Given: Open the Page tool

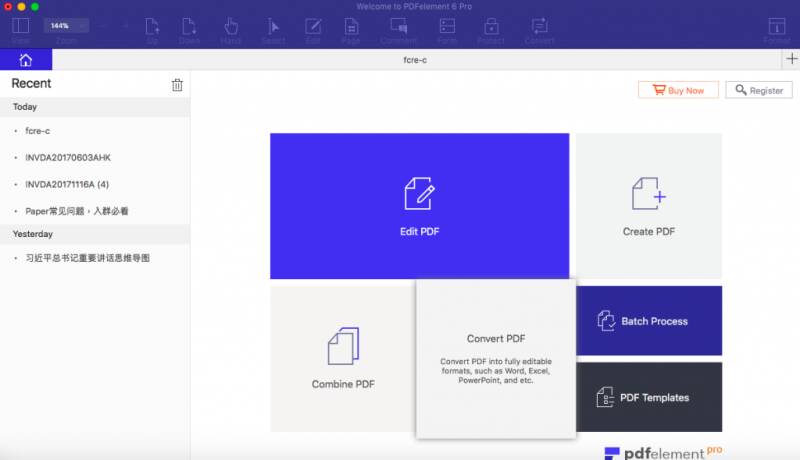Looking at the screenshot, I should click(x=351, y=27).
